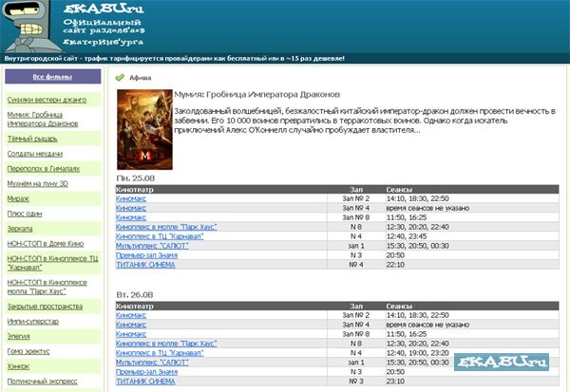Open the Мумия movie poster thumbnail

[144, 129]
